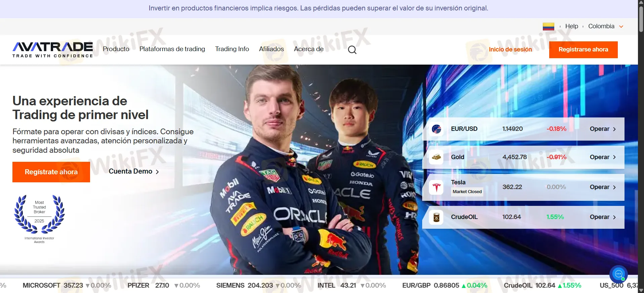
Task: Click the Help link
Action: (571, 26)
